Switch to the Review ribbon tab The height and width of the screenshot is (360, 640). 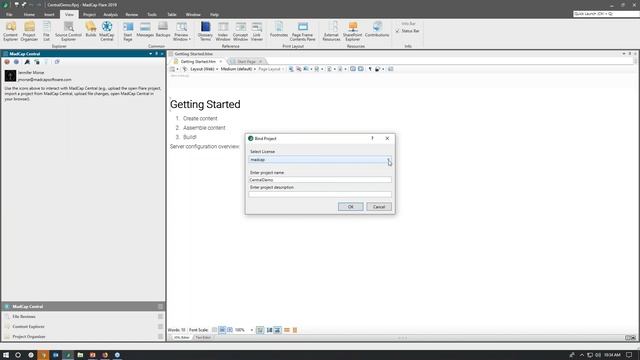[131, 14]
